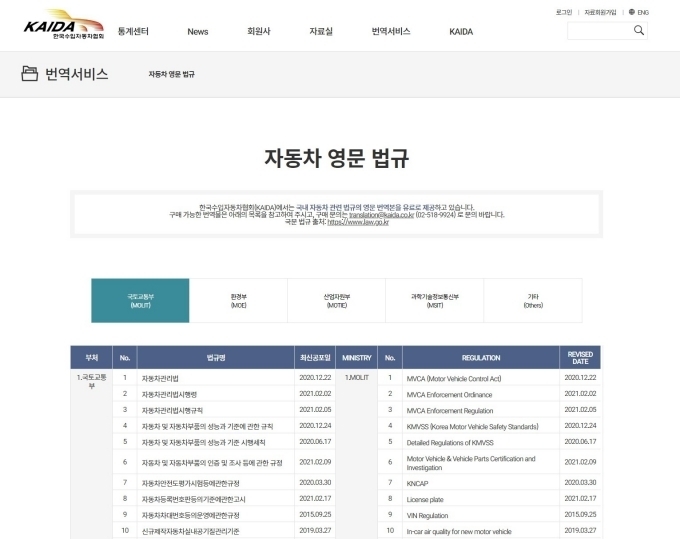Image resolution: width=680 pixels, height=539 pixels.
Task: Switch to the 산업자원부 (MOTIE) tab
Action: 337,301
